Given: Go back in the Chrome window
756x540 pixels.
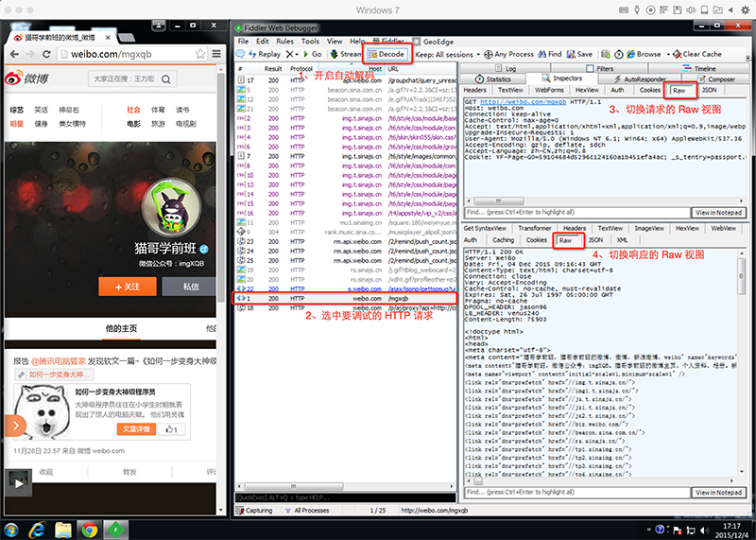Looking at the screenshot, I should [14, 54].
